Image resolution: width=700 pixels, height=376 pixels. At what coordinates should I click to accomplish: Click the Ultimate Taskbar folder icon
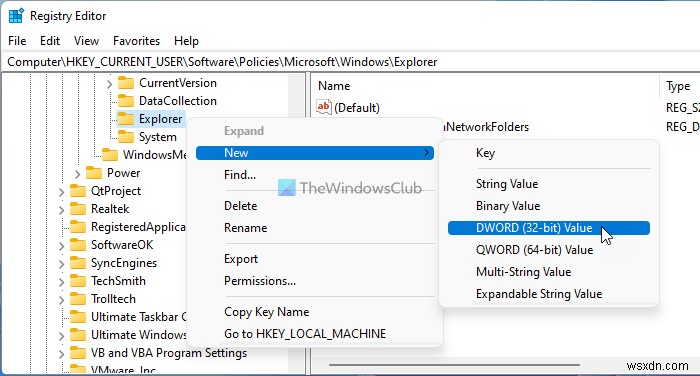click(x=78, y=317)
